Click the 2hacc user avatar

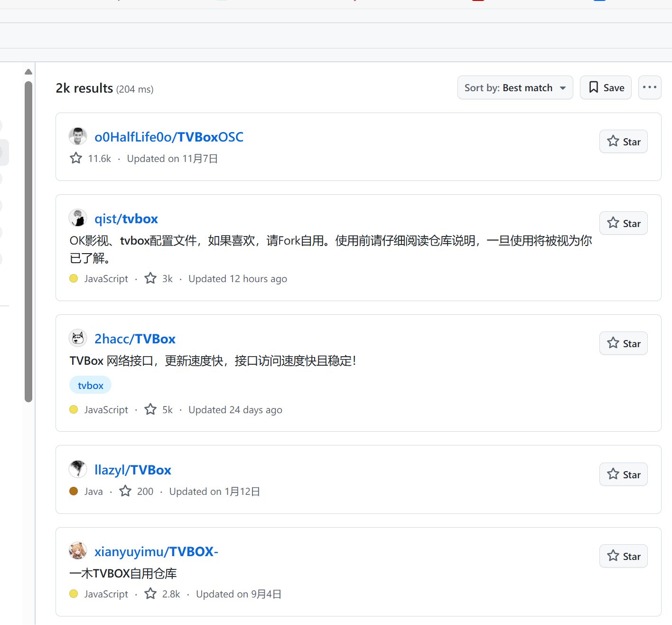(x=78, y=338)
